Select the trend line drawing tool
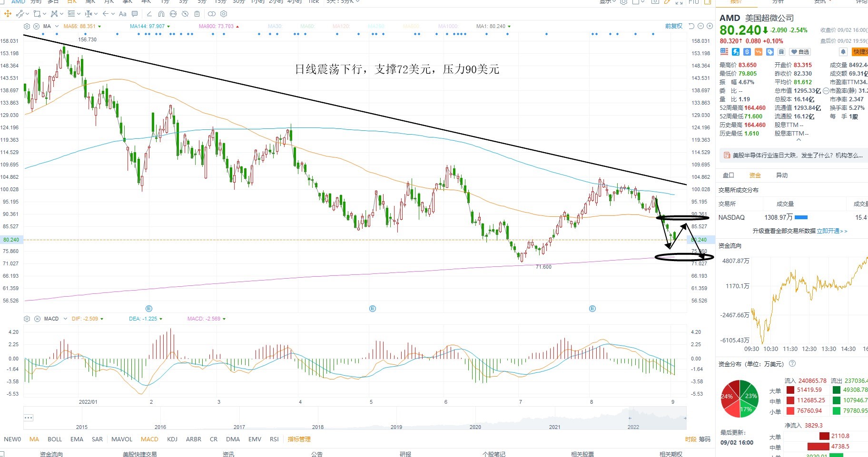Image resolution: width=868 pixels, height=457 pixels. (20, 14)
